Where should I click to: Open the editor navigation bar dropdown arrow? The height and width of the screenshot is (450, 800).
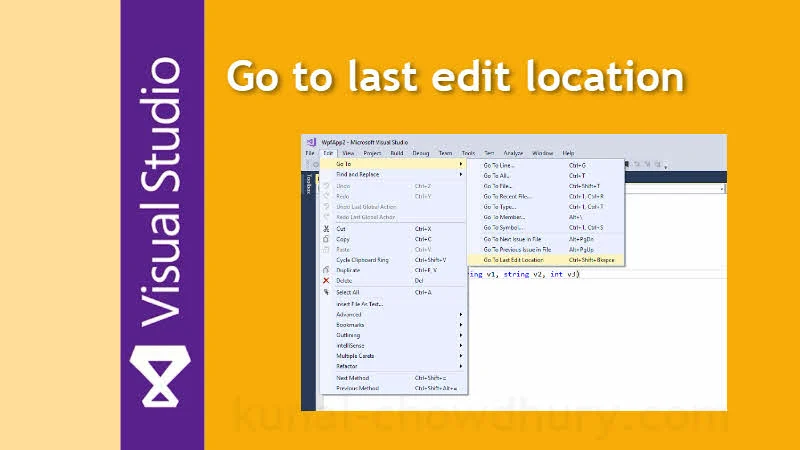722,189
